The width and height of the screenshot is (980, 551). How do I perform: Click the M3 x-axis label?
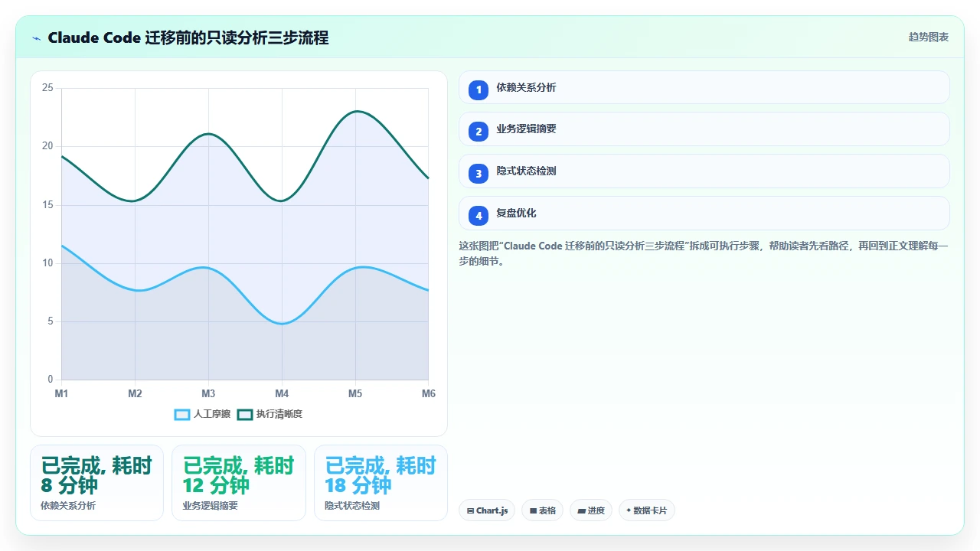(208, 393)
